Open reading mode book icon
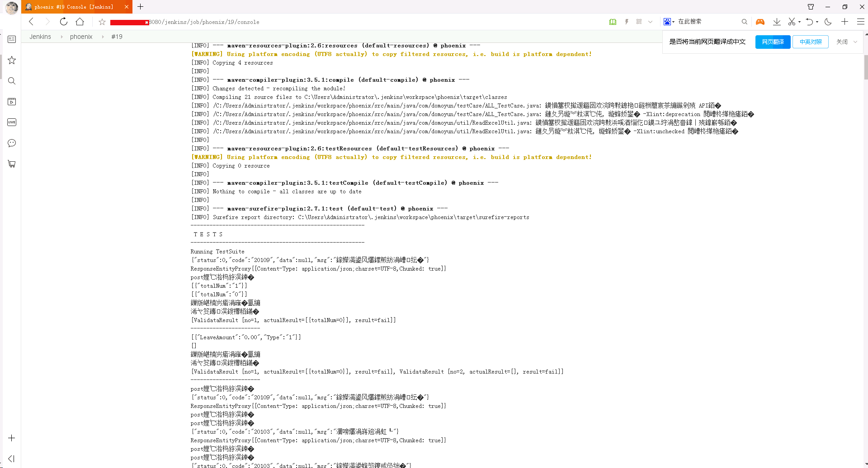868x468 pixels. (x=613, y=22)
